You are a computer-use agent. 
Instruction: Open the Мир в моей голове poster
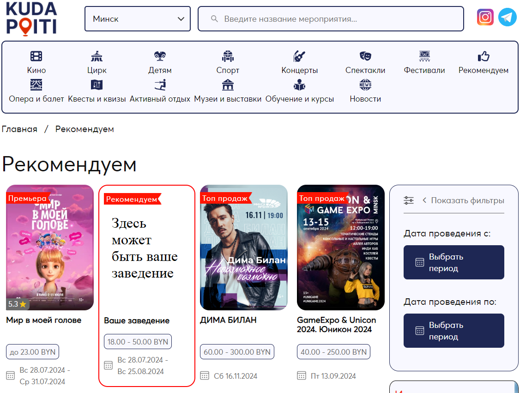(50, 248)
